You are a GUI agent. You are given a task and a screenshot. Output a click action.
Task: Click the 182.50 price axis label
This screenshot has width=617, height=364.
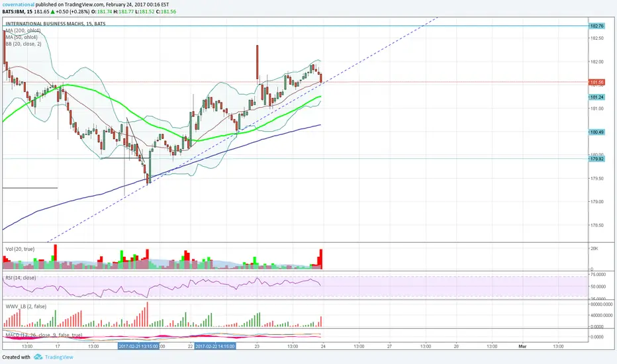point(597,38)
